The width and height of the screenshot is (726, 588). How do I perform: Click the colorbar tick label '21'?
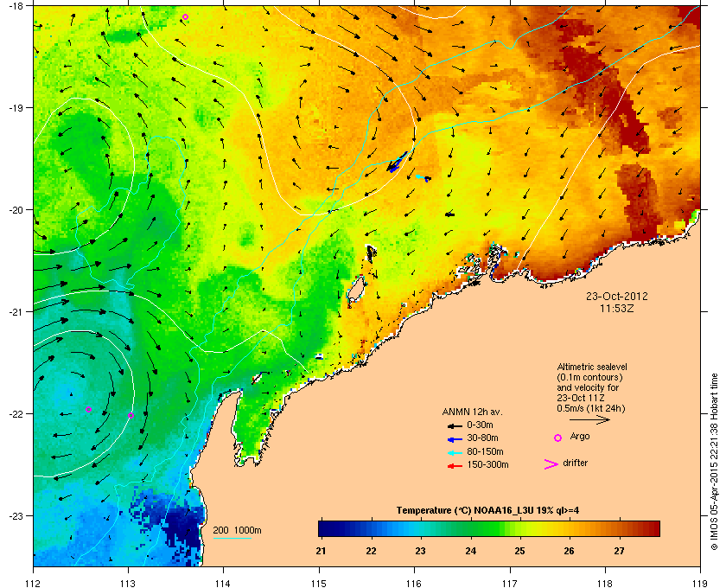pos(321,551)
